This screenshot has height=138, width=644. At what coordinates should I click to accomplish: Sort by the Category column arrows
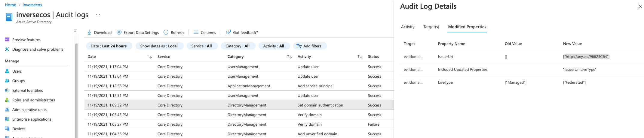tap(290, 57)
